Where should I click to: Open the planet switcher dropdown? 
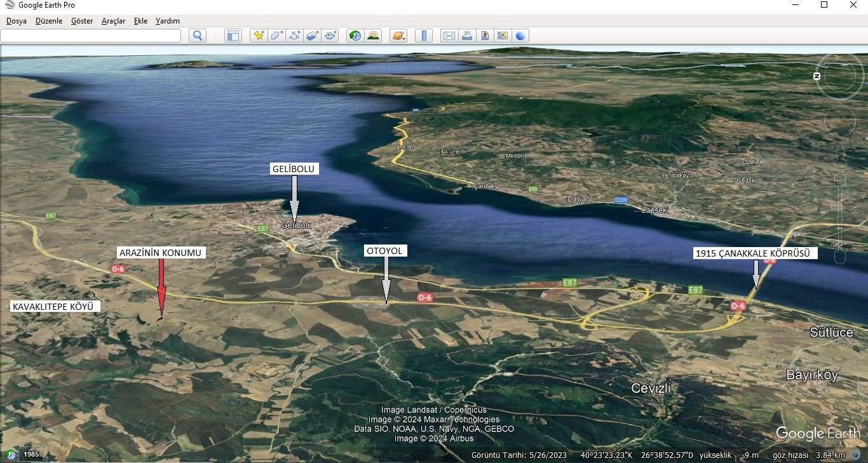pyautogui.click(x=398, y=36)
